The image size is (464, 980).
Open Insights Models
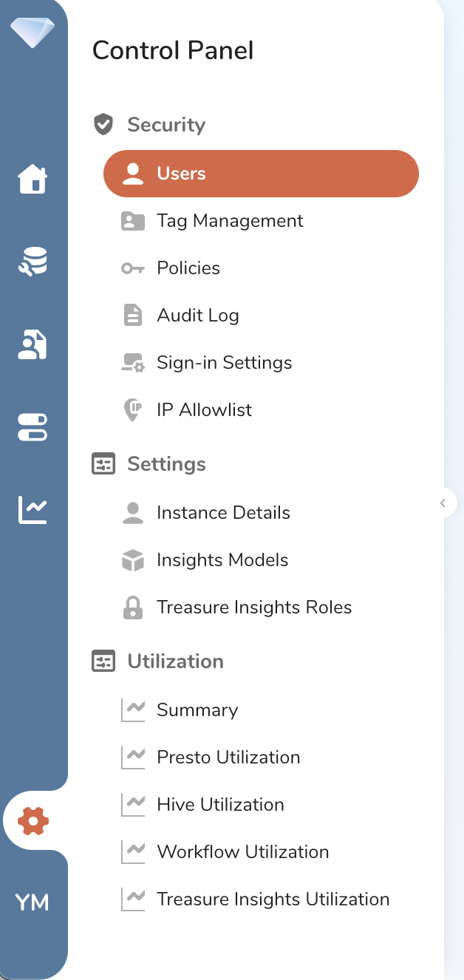pos(222,560)
